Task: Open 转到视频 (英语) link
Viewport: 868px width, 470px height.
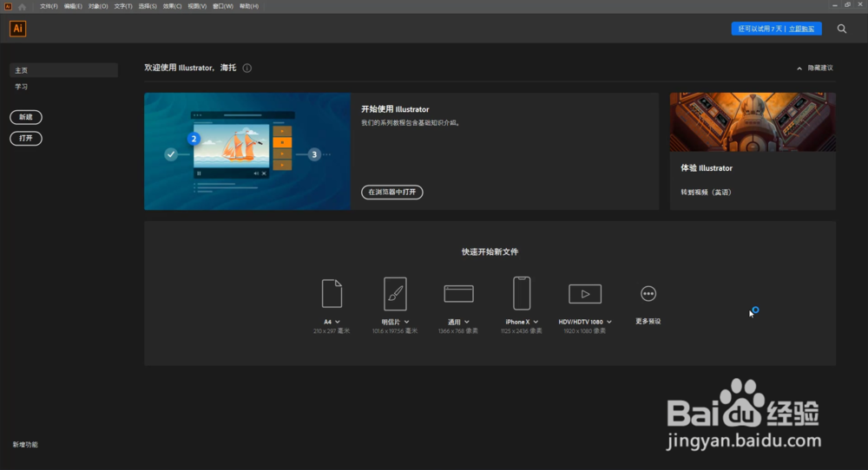Action: (706, 193)
